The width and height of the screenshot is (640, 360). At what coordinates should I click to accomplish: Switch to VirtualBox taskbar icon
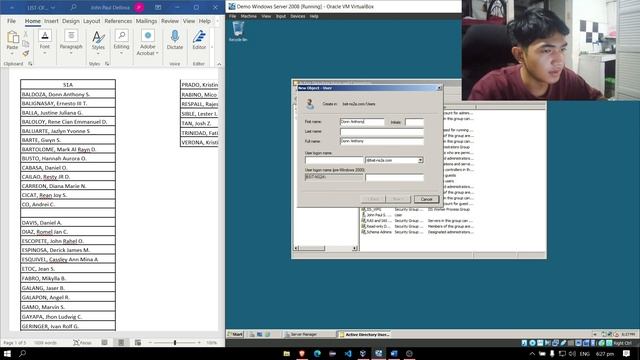click(378, 353)
